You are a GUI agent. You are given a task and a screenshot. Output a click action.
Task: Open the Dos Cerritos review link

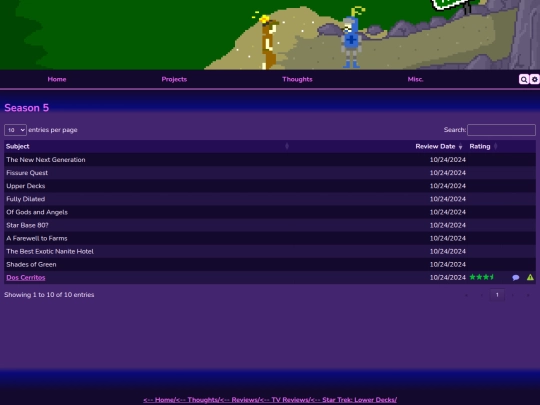coord(26,278)
